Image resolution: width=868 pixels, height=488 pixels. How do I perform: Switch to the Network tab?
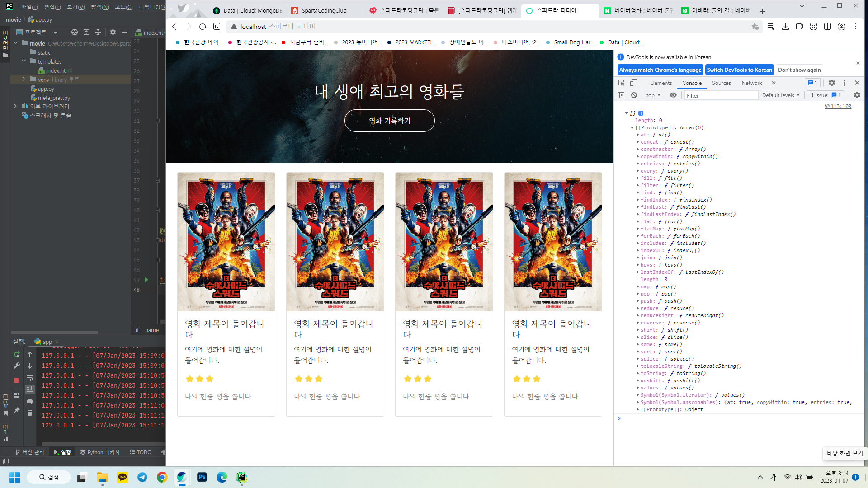pyautogui.click(x=751, y=83)
